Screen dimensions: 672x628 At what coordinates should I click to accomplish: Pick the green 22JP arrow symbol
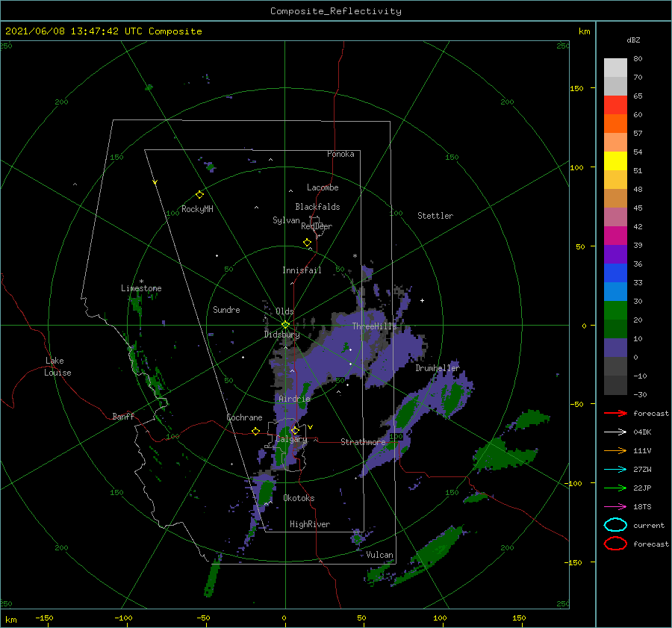point(615,488)
